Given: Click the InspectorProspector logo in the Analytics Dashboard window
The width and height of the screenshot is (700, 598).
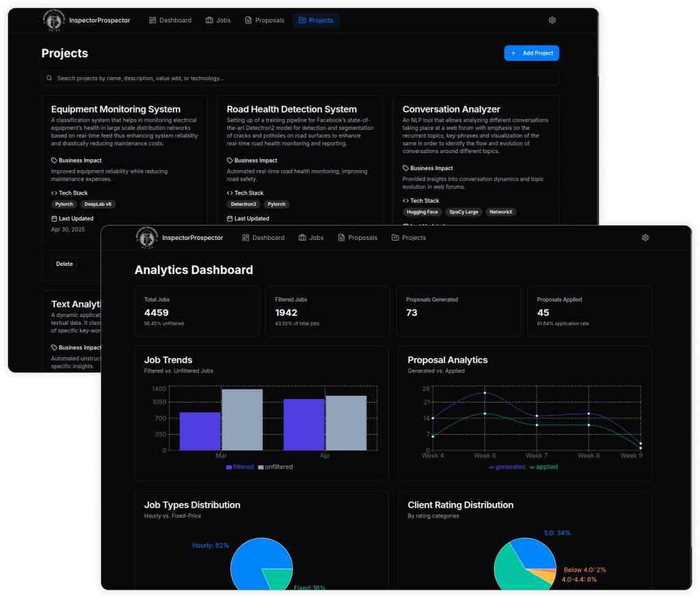Looking at the screenshot, I should pyautogui.click(x=147, y=237).
